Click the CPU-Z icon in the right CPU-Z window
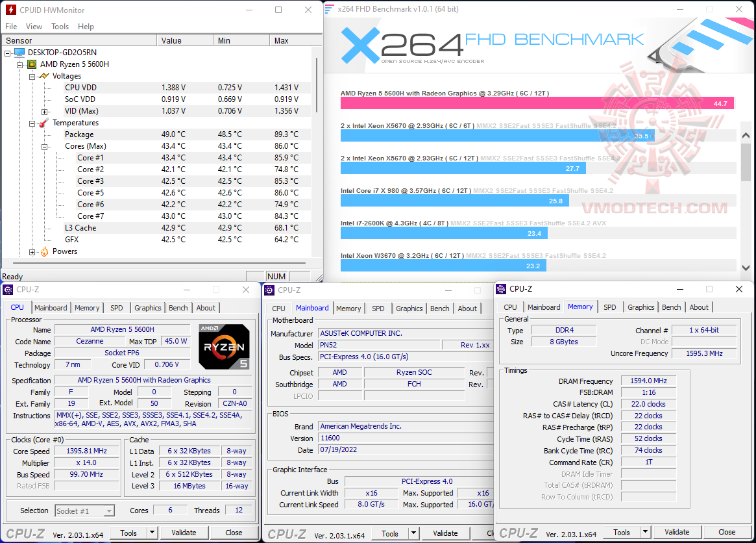The image size is (756, 543). pos(502,289)
